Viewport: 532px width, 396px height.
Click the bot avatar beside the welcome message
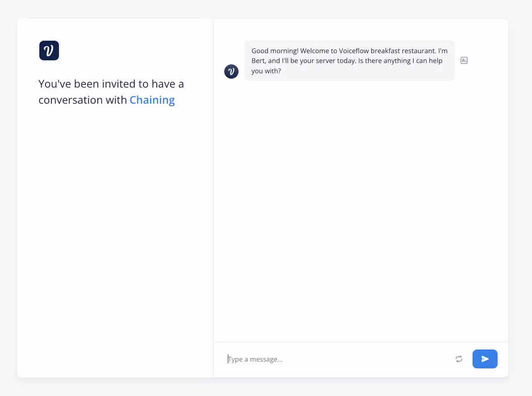231,72
